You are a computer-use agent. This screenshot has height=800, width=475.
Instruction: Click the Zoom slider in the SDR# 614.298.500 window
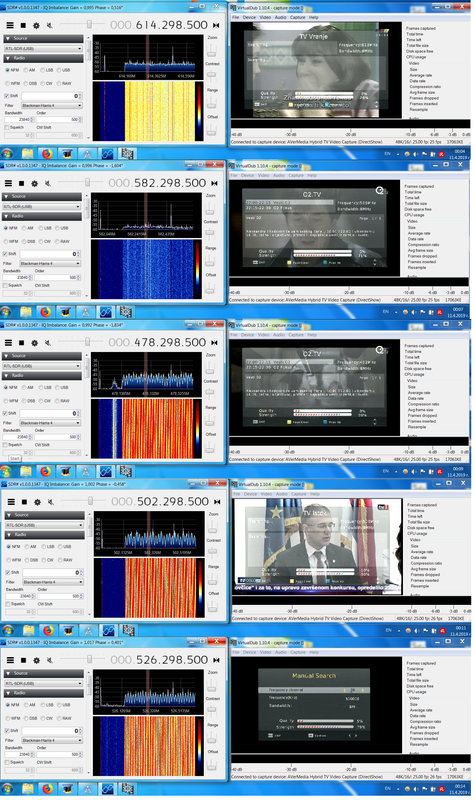[x=212, y=50]
